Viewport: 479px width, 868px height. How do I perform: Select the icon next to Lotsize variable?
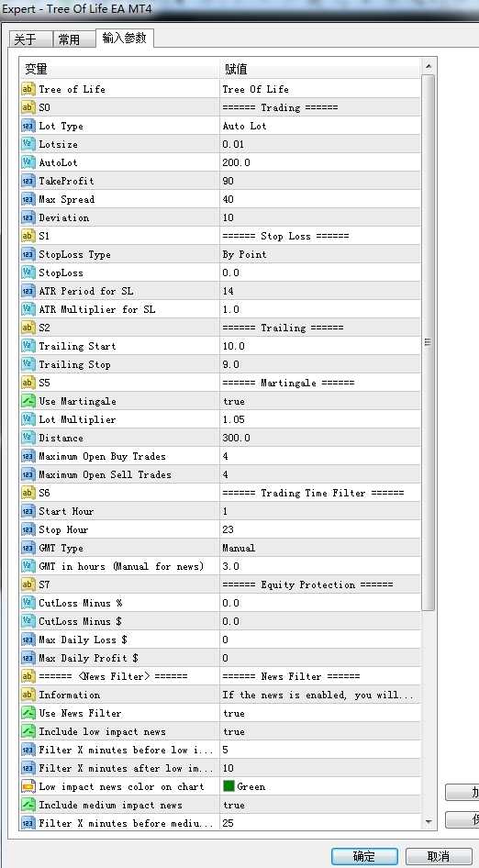click(x=28, y=144)
